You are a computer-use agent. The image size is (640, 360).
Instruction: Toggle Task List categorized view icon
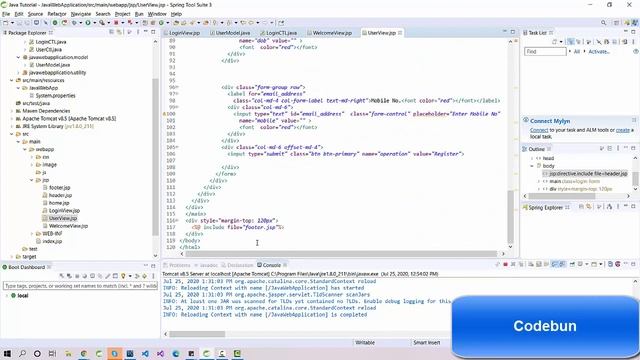(571, 42)
